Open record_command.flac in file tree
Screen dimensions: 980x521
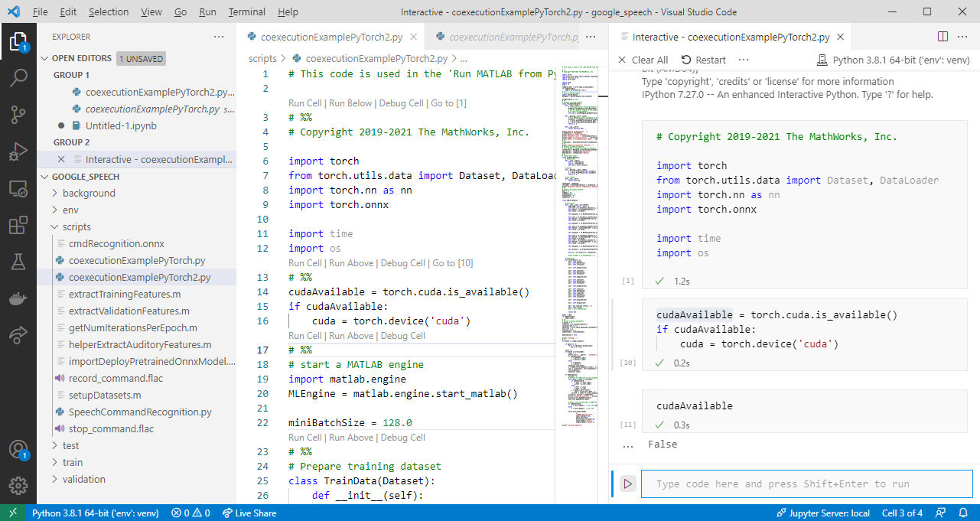click(116, 378)
